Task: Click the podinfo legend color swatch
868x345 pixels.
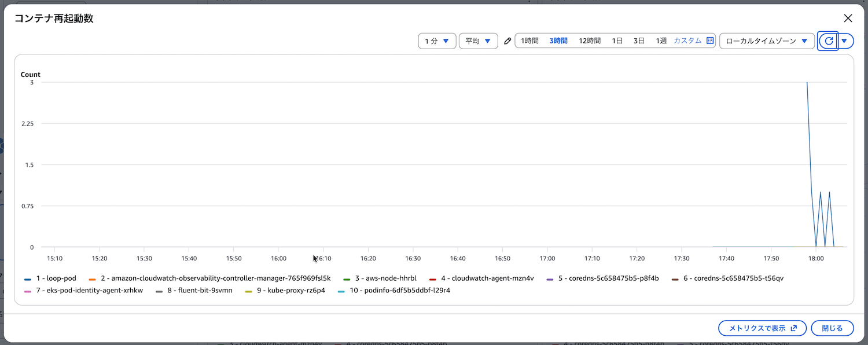Action: pos(341,291)
